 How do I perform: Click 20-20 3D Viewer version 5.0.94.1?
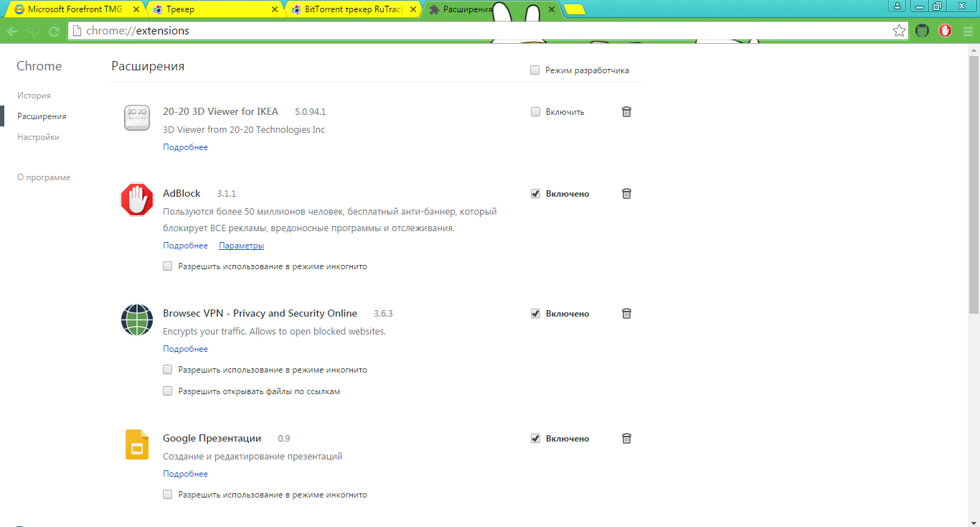311,112
